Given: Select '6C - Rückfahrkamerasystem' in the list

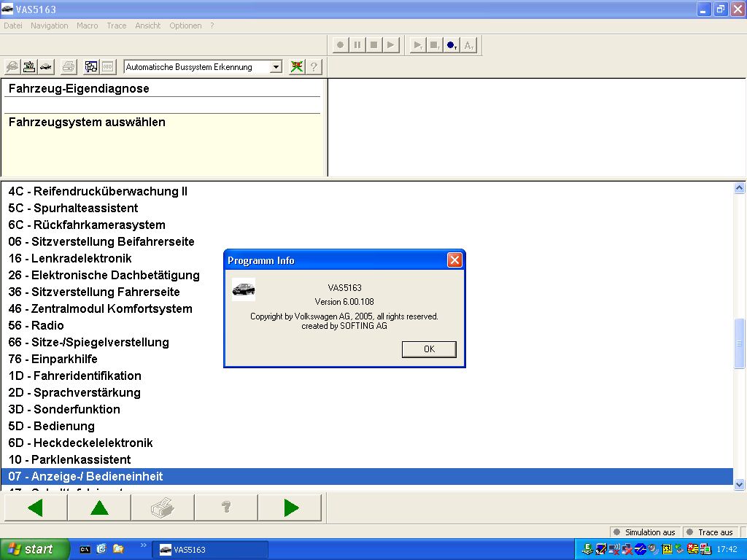Looking at the screenshot, I should point(367,225).
